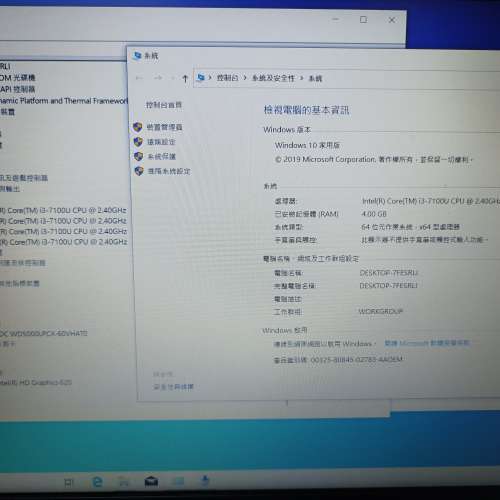Screen dimensions: 500x500
Task: Open the 系統保護 link
Action: pos(162,156)
